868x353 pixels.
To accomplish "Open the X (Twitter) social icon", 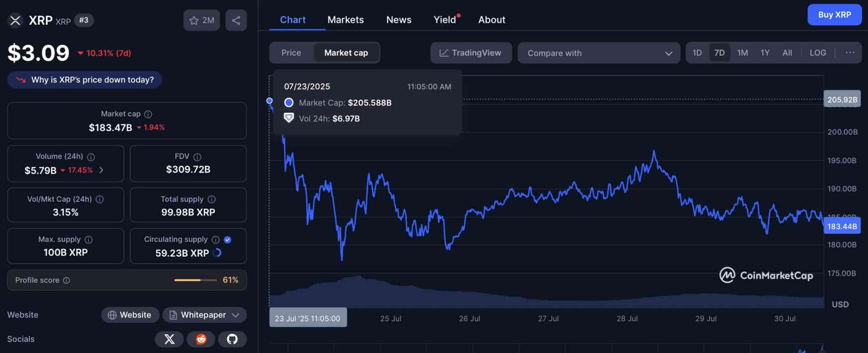I will (x=169, y=339).
